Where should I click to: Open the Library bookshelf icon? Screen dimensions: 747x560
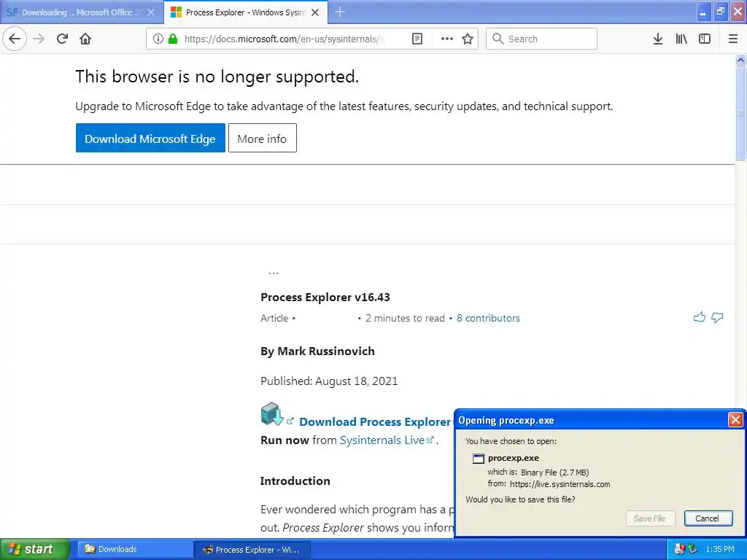681,39
